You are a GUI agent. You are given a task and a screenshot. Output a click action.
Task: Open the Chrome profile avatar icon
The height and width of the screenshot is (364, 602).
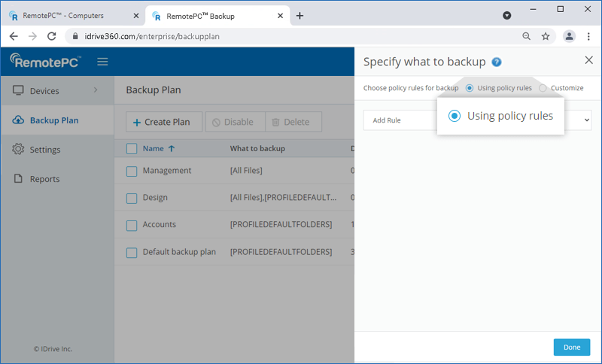(569, 36)
